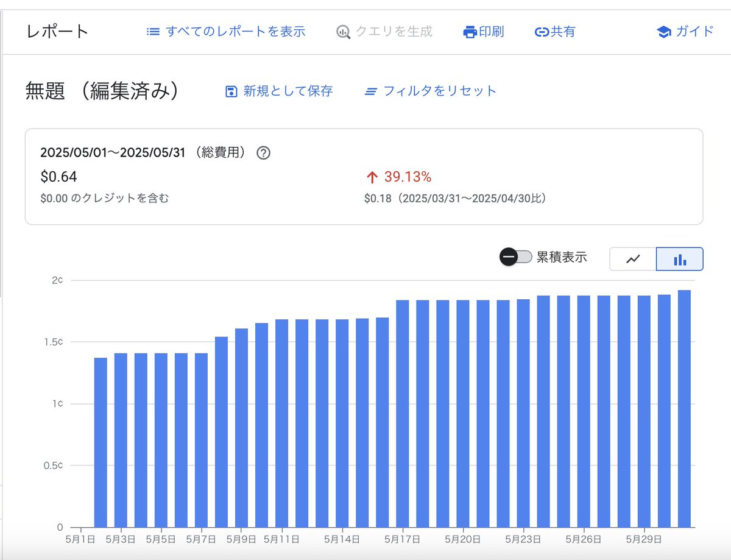Click the bar above 5月17日
Viewport: 731px width, 560px height.
403,414
